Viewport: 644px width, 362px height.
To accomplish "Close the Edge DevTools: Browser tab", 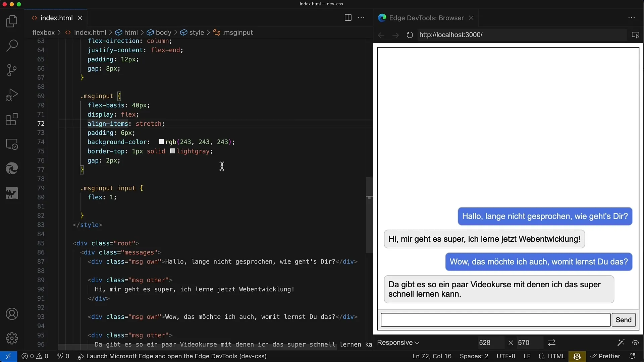I will 471,18.
